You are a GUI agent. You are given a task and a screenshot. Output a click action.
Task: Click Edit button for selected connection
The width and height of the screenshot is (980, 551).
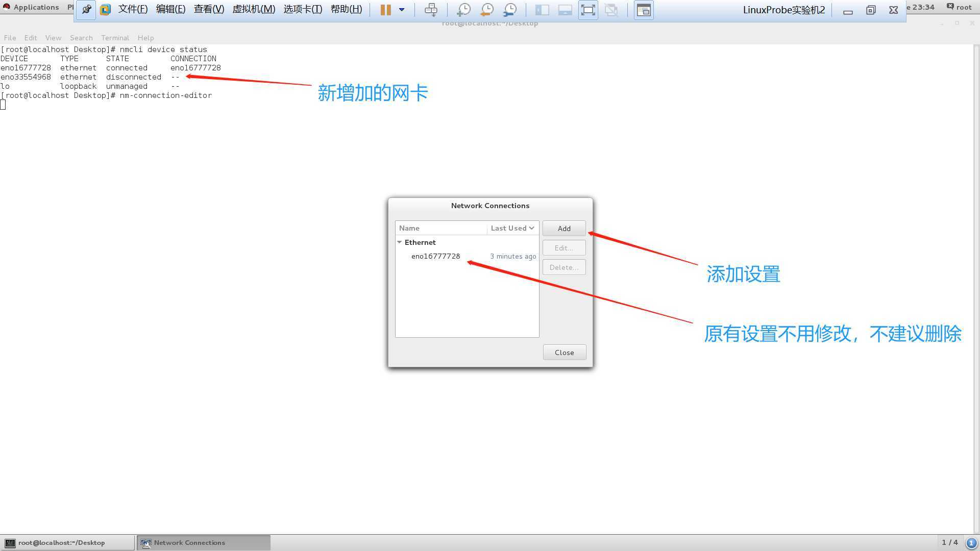coord(564,247)
